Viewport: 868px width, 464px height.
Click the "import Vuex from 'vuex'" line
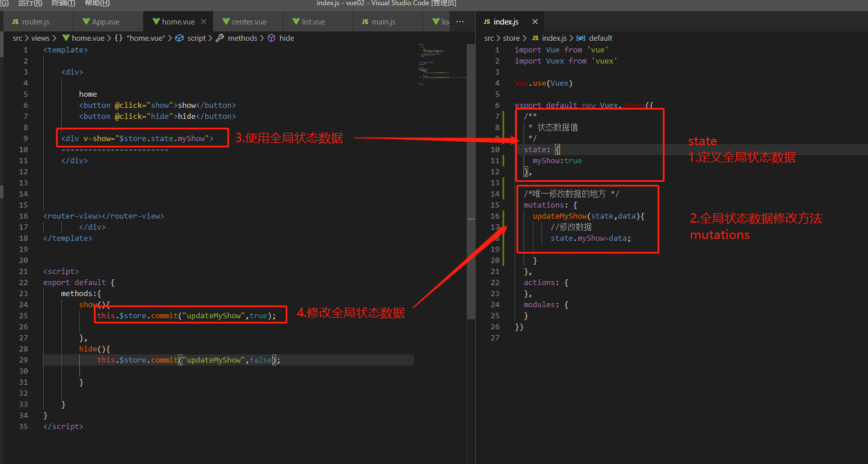pos(566,61)
